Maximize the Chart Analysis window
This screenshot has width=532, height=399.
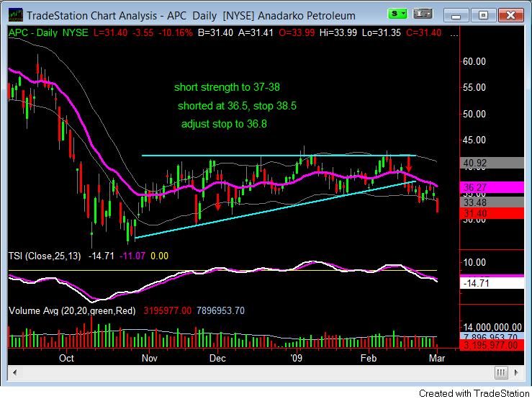483,15
